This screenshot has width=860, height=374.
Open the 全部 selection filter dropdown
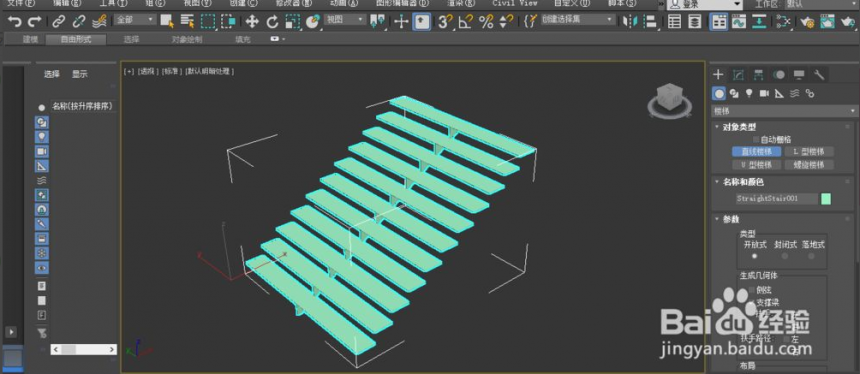pyautogui.click(x=135, y=20)
